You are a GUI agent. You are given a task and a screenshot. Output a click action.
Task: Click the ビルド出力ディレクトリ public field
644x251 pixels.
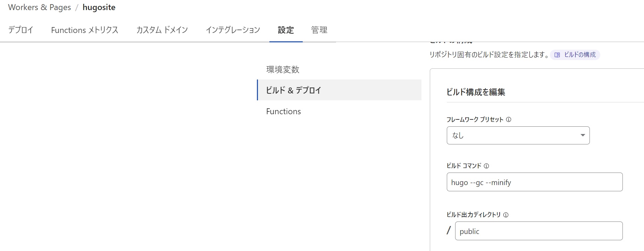[x=538, y=231]
